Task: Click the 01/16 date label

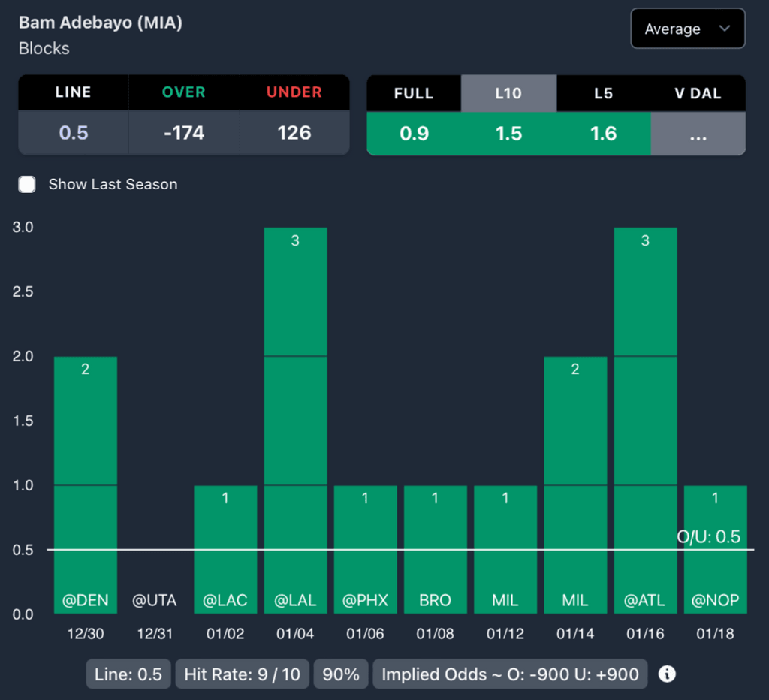Action: 645,633
